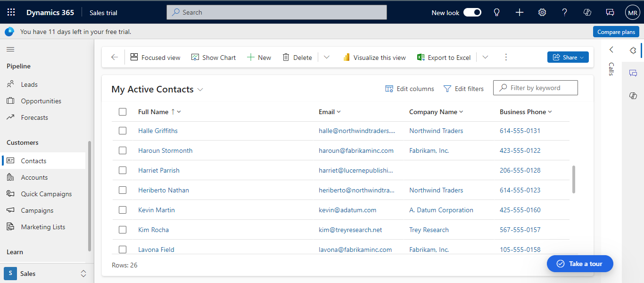
Task: Click the Compare plans button
Action: (x=616, y=32)
